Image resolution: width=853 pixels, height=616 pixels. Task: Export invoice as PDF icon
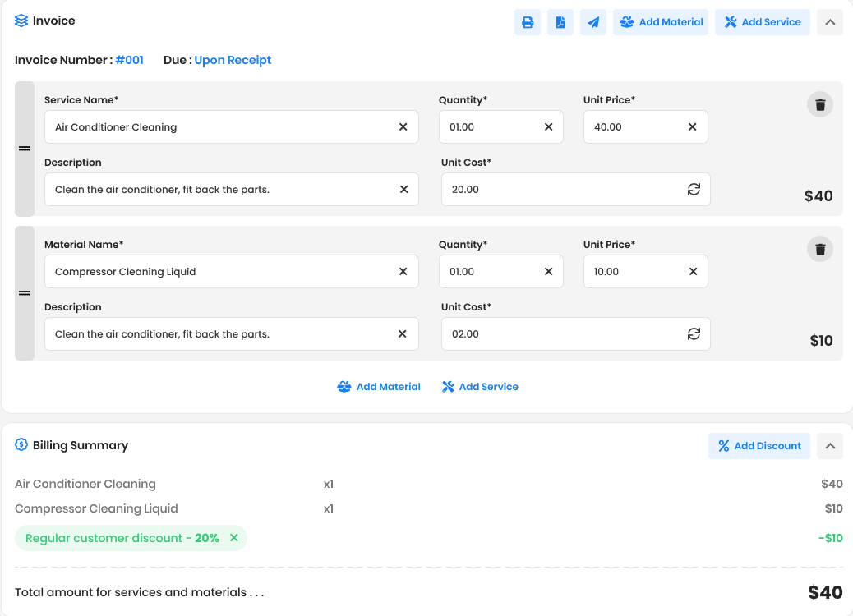pos(560,22)
